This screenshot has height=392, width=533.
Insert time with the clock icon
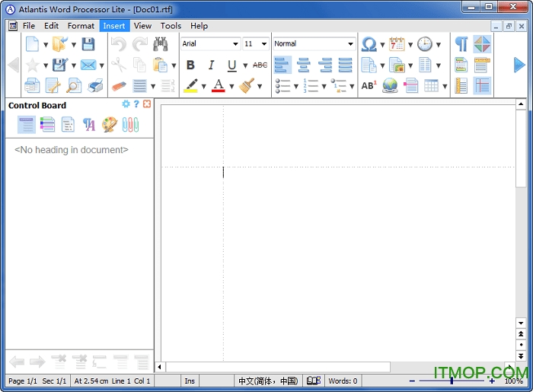click(x=425, y=44)
